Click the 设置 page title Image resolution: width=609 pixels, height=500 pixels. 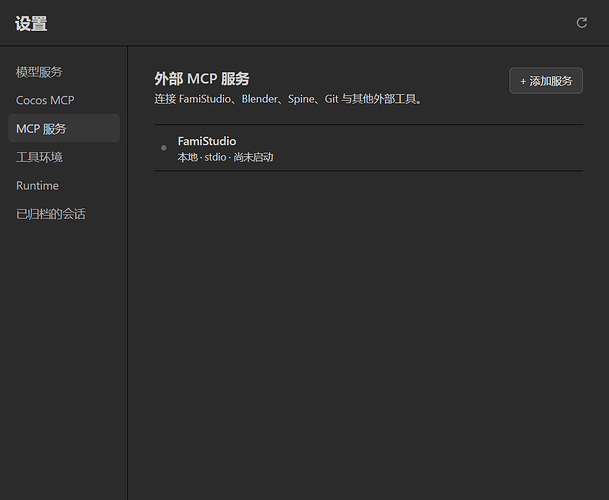tap(31, 23)
